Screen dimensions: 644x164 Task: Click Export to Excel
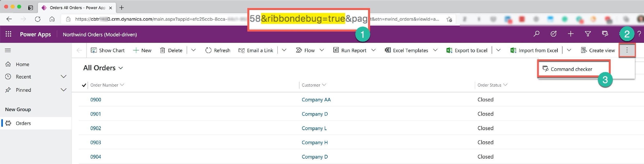click(467, 50)
